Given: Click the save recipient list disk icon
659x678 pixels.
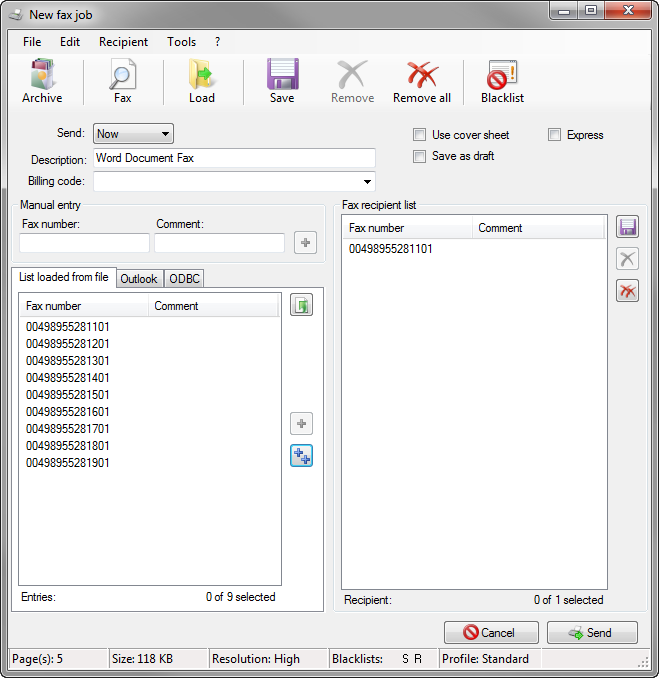Looking at the screenshot, I should coord(627,227).
